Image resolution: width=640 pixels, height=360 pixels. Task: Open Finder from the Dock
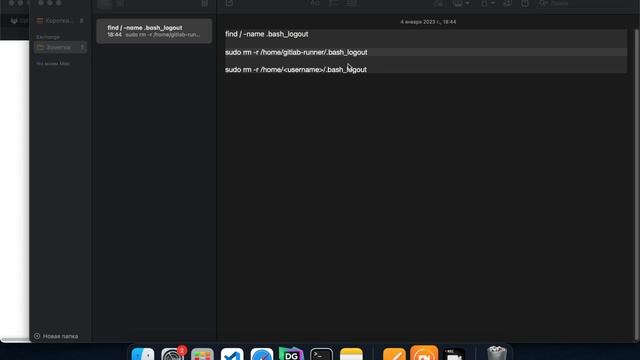point(143,354)
